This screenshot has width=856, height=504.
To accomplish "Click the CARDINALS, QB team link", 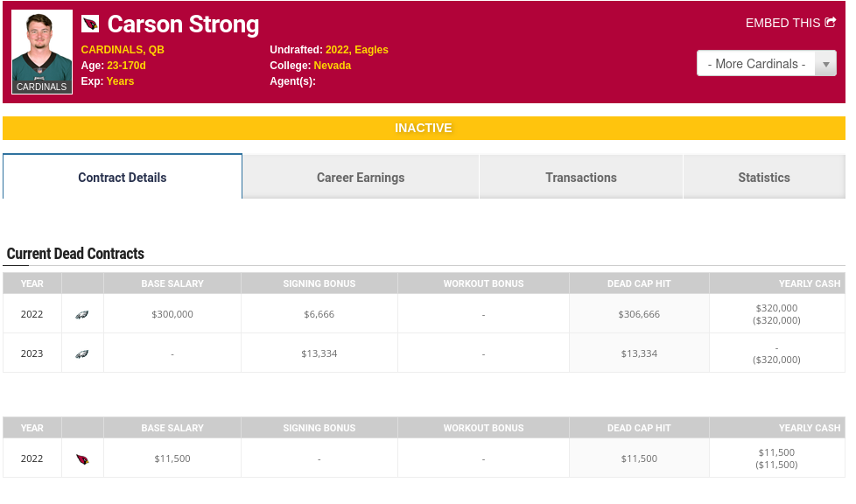I will point(123,50).
